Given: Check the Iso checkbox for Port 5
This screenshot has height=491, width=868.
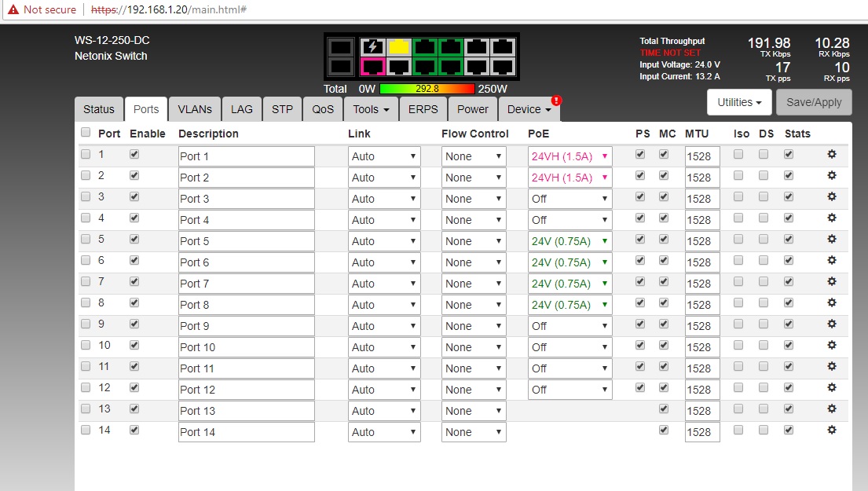Looking at the screenshot, I should tap(738, 240).
